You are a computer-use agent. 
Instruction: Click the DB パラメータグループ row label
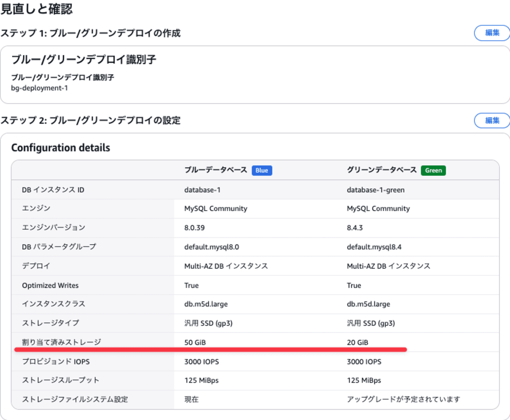(59, 247)
